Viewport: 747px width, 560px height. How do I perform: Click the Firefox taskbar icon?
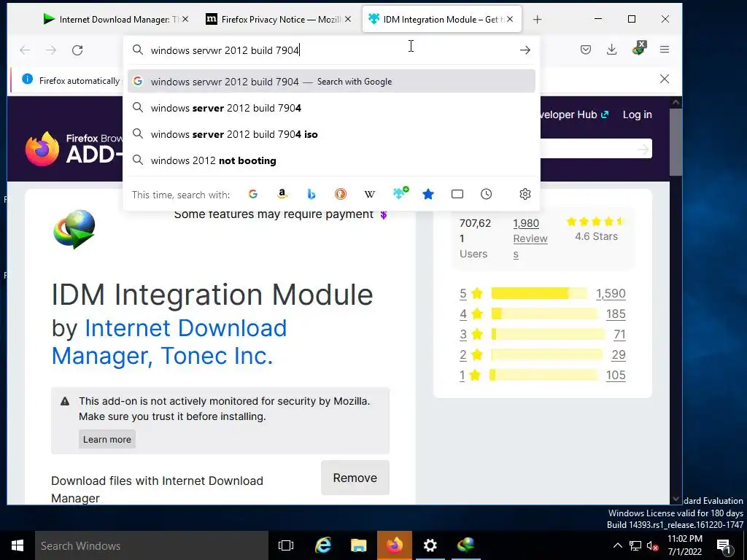point(395,545)
